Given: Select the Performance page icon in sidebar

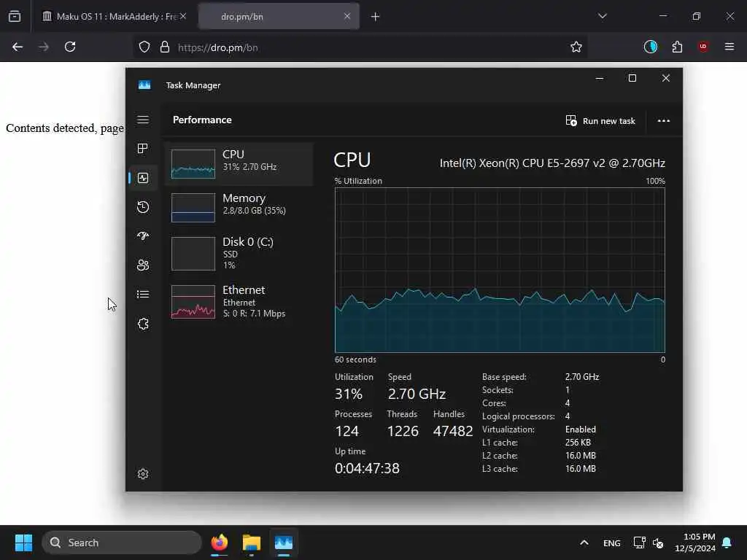Looking at the screenshot, I should pos(143,178).
